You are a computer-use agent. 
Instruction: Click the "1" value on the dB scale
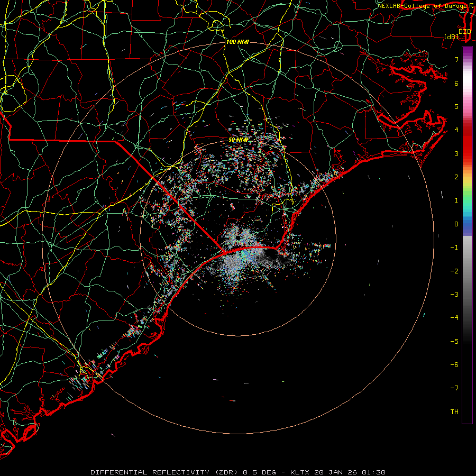456,200
